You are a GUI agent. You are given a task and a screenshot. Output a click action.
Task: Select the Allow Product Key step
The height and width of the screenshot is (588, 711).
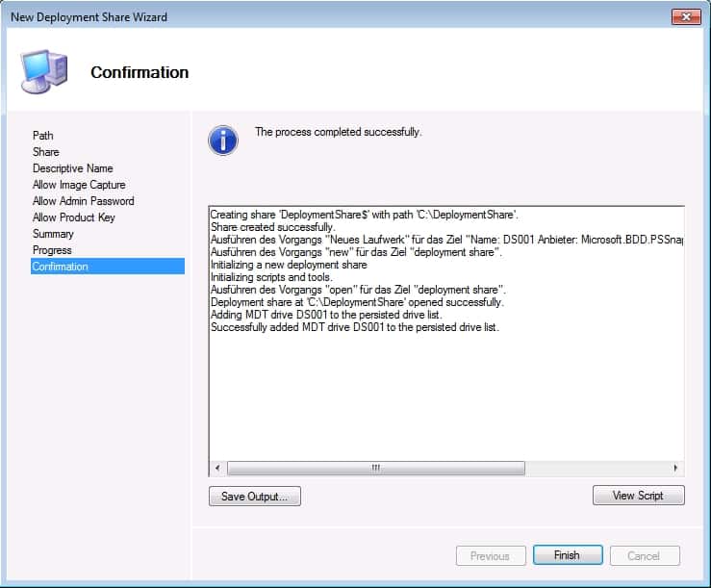pos(74,217)
